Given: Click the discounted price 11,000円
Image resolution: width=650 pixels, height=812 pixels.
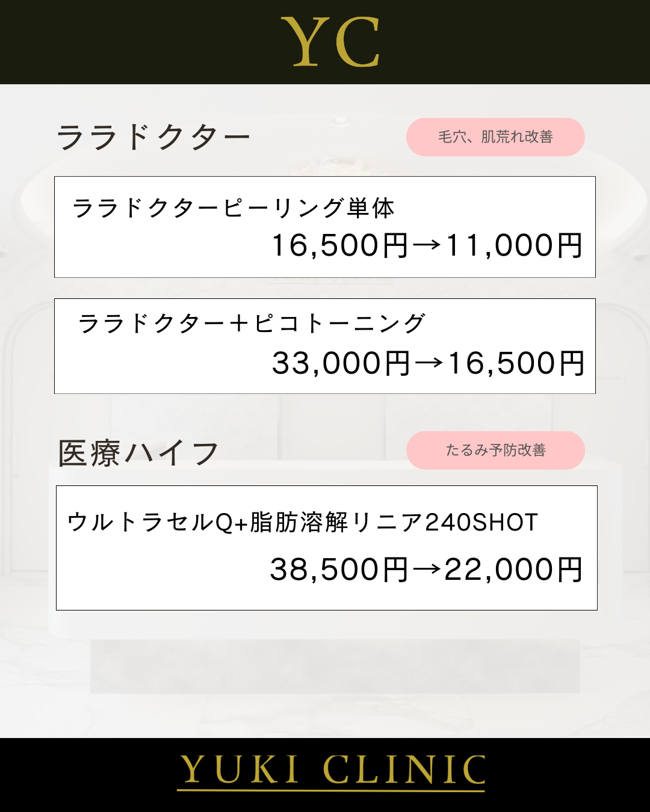Looking at the screenshot, I should [x=515, y=245].
